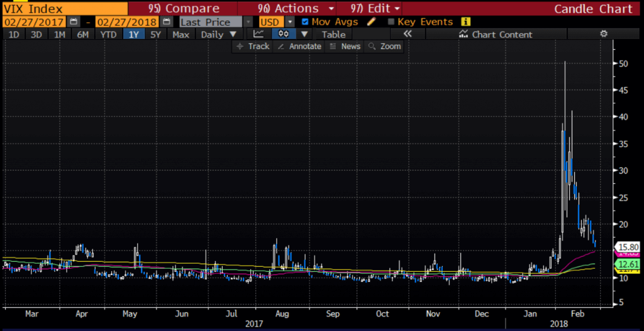Click the yellow Key Events info icon
The height and width of the screenshot is (331, 644).
point(466,21)
